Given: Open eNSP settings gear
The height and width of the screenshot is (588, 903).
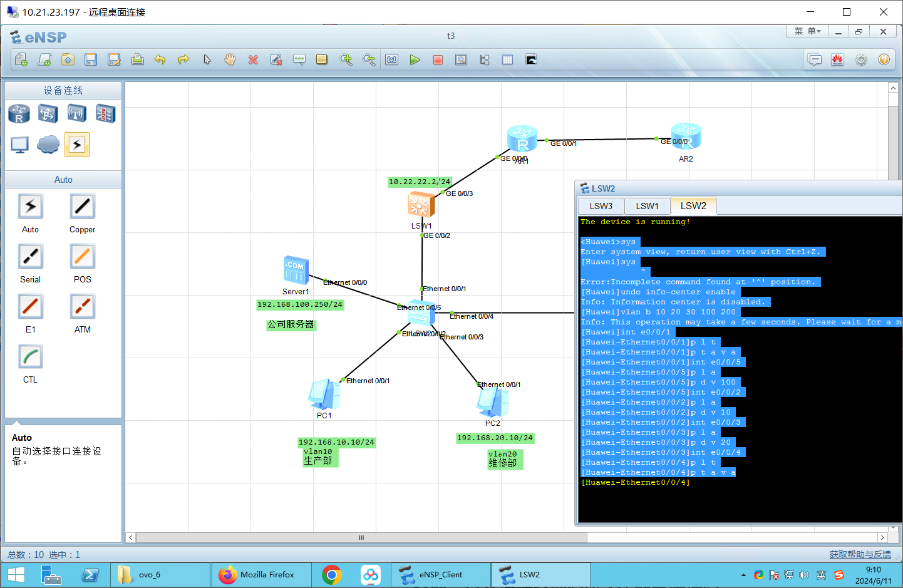Looking at the screenshot, I should (861, 59).
